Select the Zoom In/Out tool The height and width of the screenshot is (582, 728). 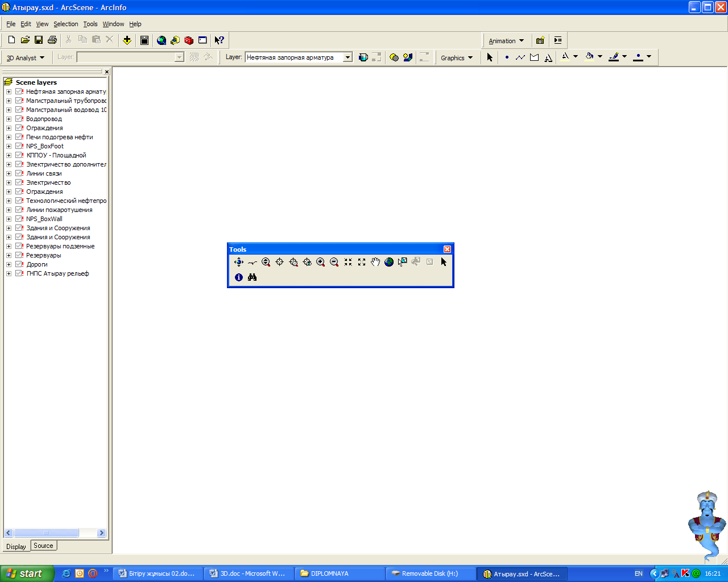(266, 262)
